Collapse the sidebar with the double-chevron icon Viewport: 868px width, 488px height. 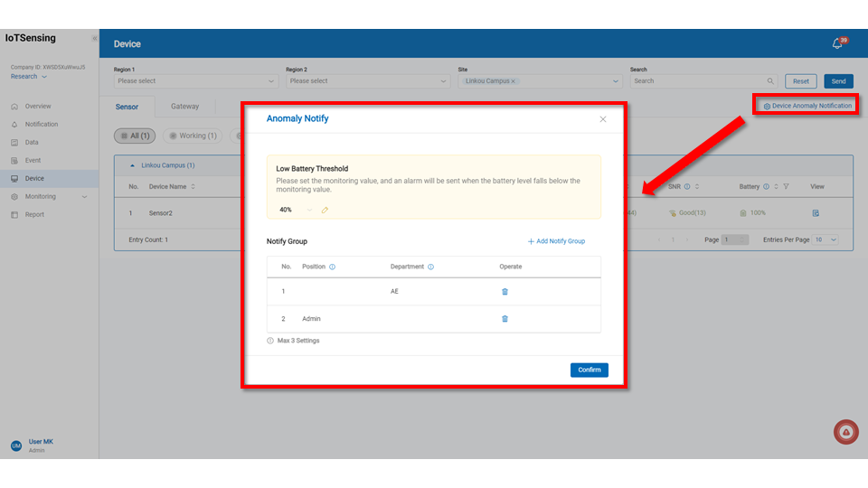coord(94,38)
